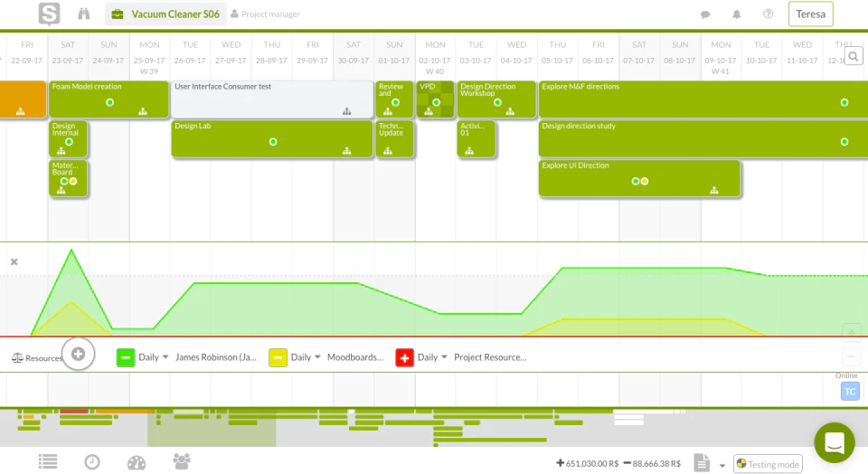This screenshot has height=474, width=868.
Task: Open the dashboard gauge icon
Action: point(137,462)
